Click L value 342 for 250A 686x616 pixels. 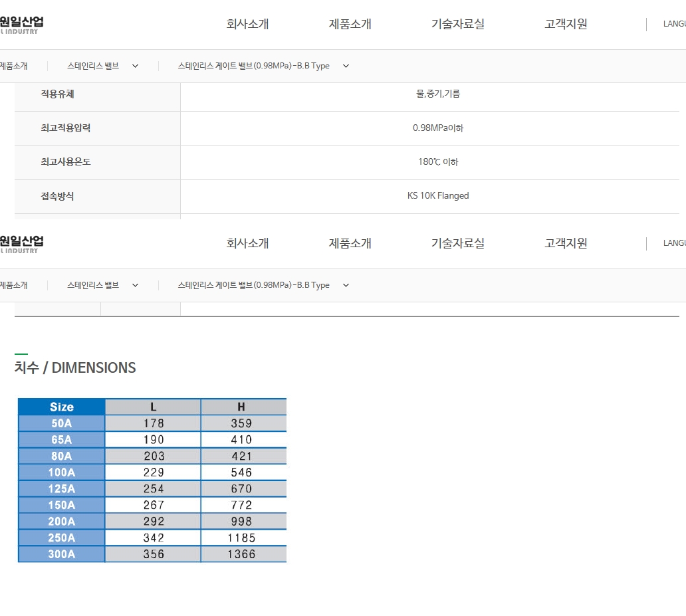pyautogui.click(x=154, y=538)
